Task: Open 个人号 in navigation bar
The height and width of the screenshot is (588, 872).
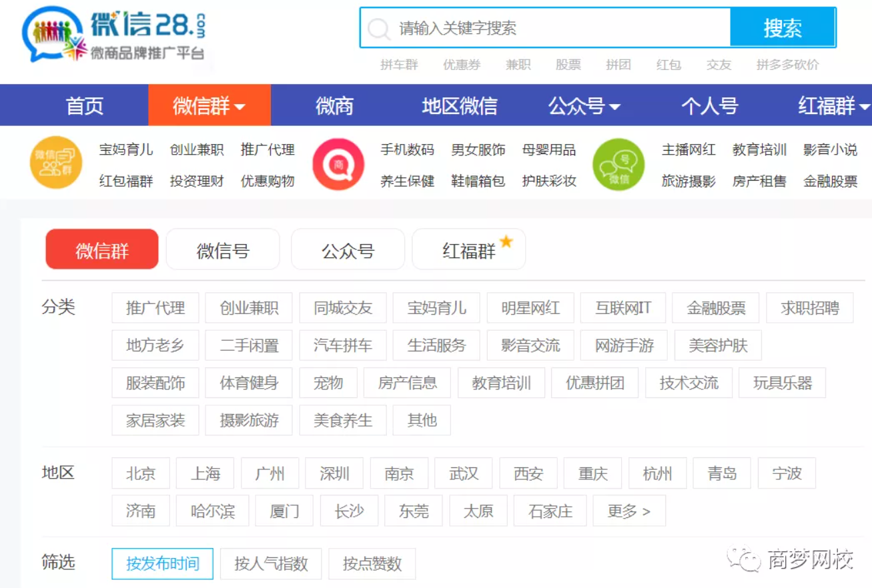Action: pyautogui.click(x=710, y=105)
